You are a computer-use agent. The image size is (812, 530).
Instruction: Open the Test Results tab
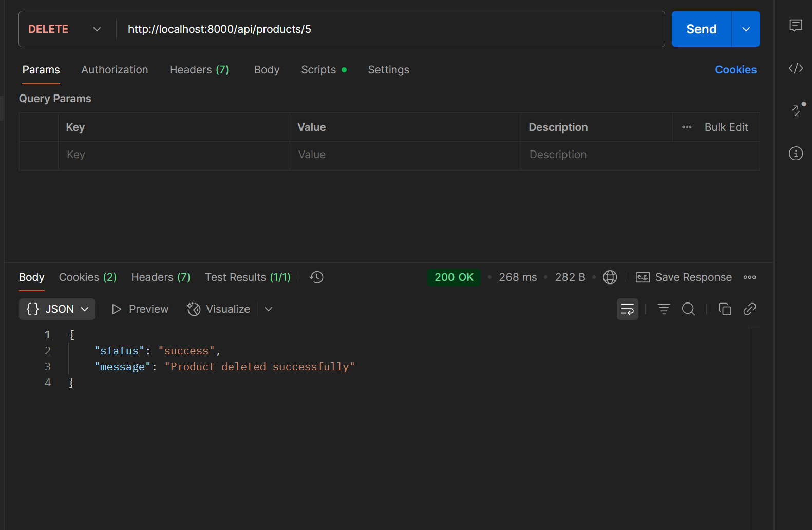click(248, 277)
